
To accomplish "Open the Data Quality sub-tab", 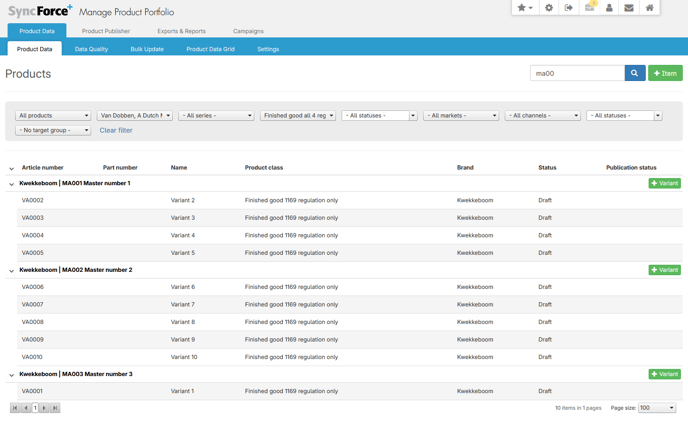I will tap(91, 49).
